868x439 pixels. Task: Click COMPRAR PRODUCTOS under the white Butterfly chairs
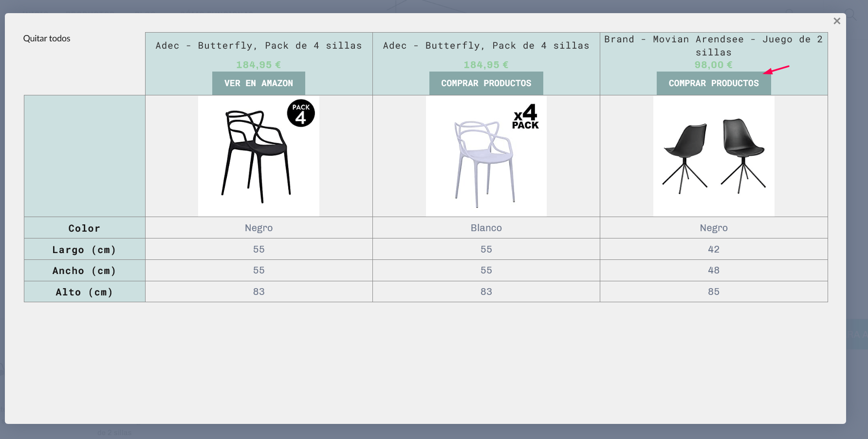486,83
